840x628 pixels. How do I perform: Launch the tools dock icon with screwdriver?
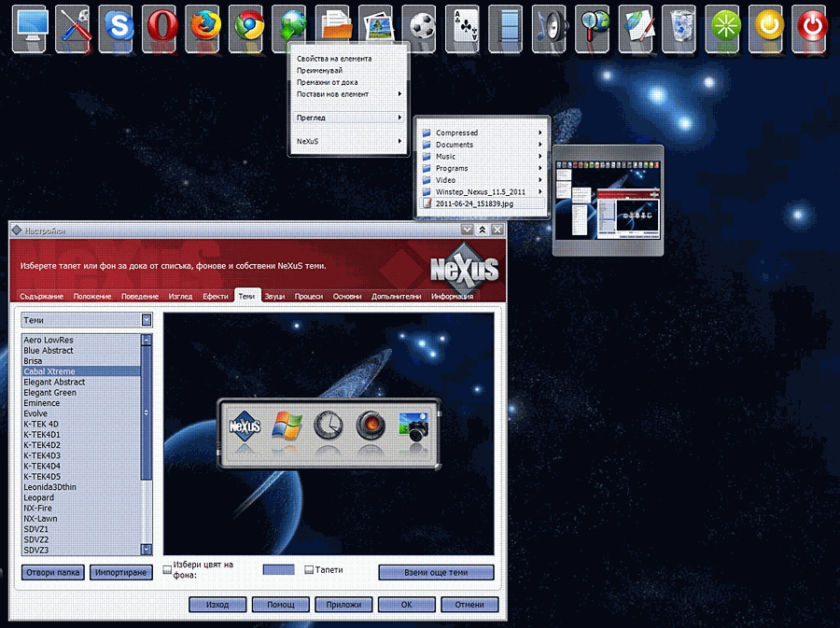tap(75, 28)
